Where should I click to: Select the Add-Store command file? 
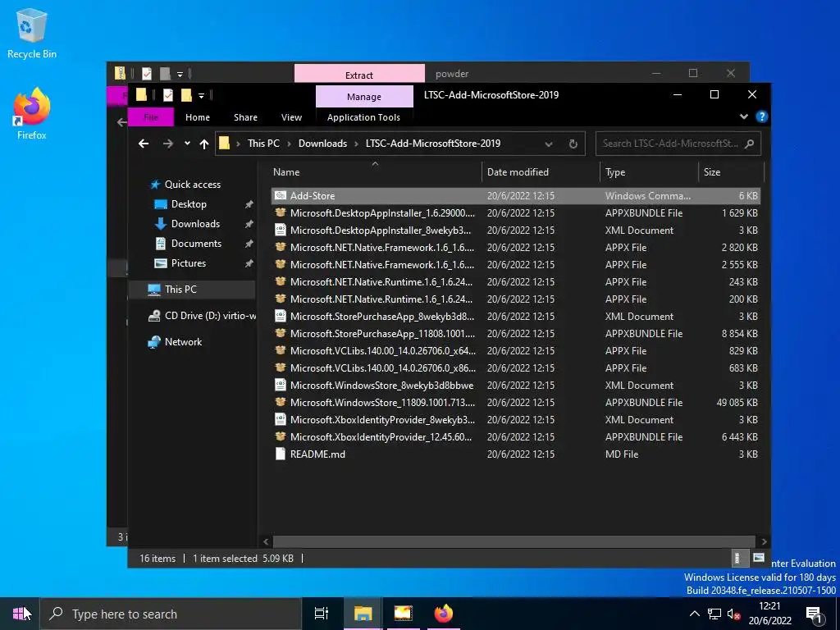[x=515, y=195]
